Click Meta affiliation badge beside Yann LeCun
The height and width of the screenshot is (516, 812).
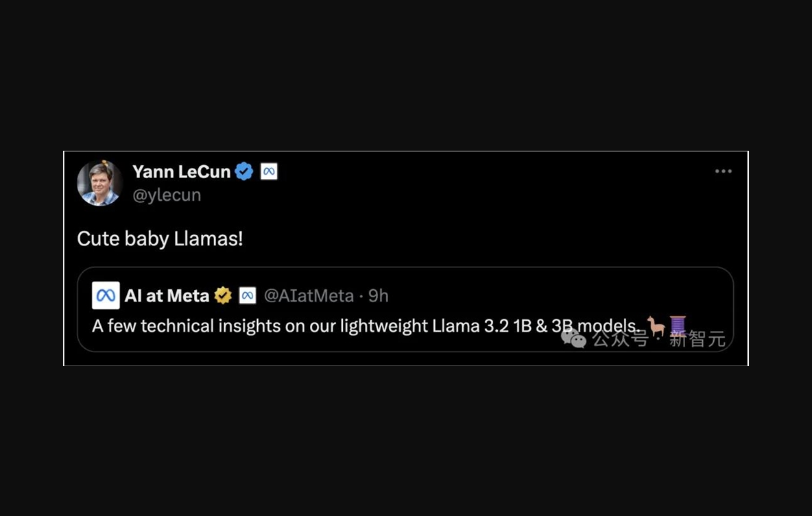tap(269, 171)
